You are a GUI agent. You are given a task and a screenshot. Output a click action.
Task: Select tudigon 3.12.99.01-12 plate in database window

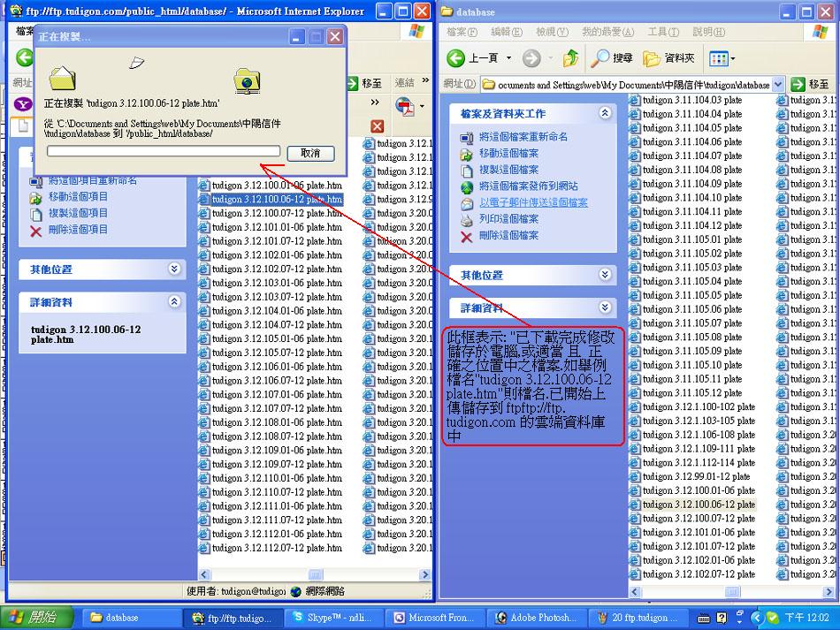click(x=690, y=476)
